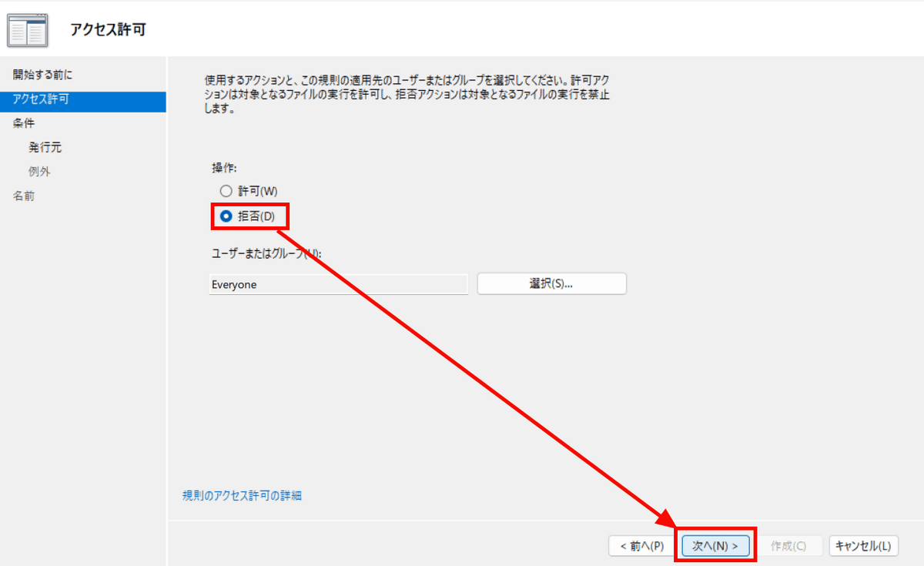Screen dimensions: 924x566
Task: Open the 開始する前に step in the sidebar
Action: coord(43,75)
